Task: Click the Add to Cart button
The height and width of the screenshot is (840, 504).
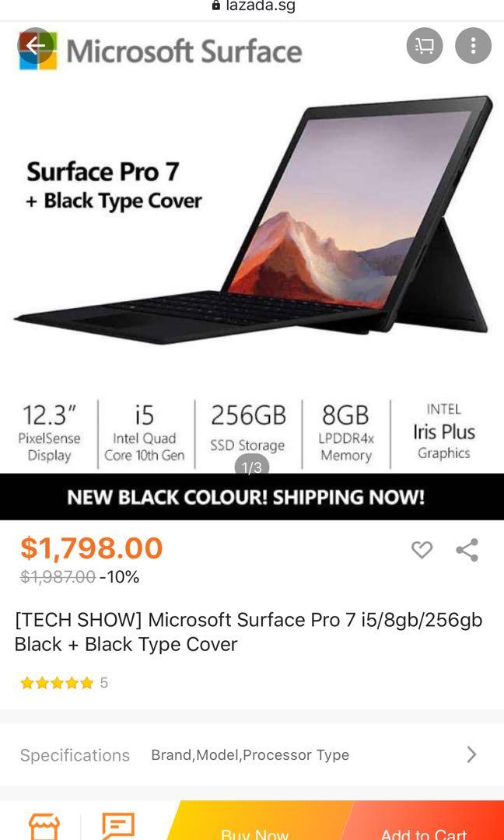Action: 423,821
